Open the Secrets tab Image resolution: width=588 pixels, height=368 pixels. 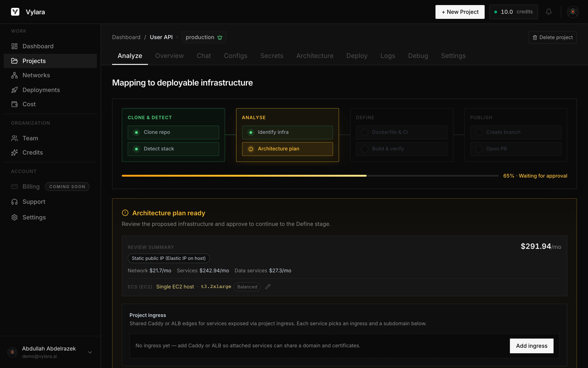[272, 56]
